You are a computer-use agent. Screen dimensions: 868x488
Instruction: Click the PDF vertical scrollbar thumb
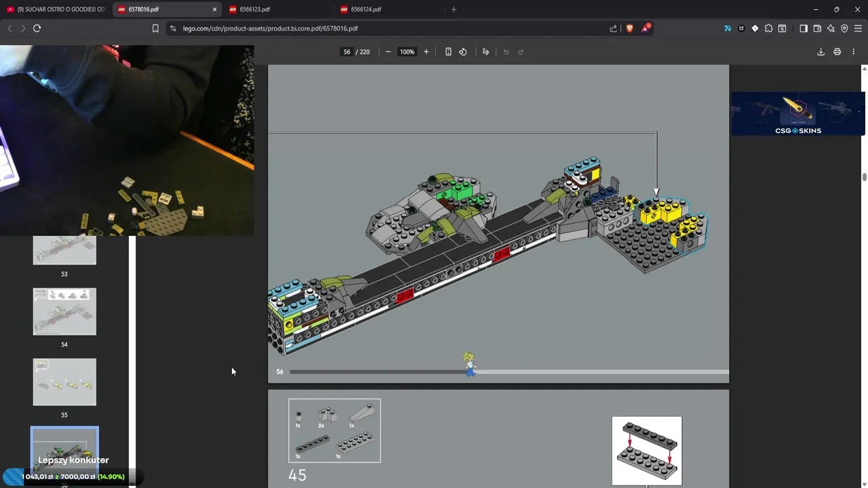pyautogui.click(x=864, y=177)
